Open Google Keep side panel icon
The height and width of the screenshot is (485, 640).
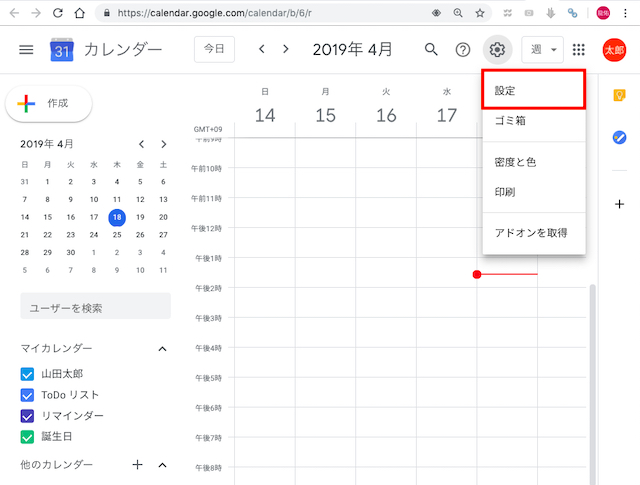(x=619, y=96)
